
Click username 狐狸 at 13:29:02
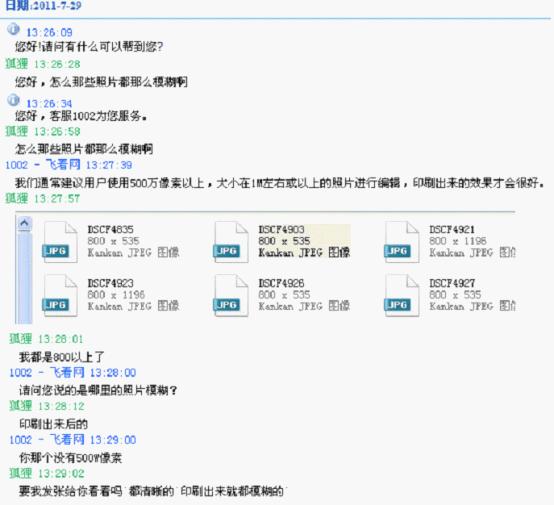coord(20,473)
